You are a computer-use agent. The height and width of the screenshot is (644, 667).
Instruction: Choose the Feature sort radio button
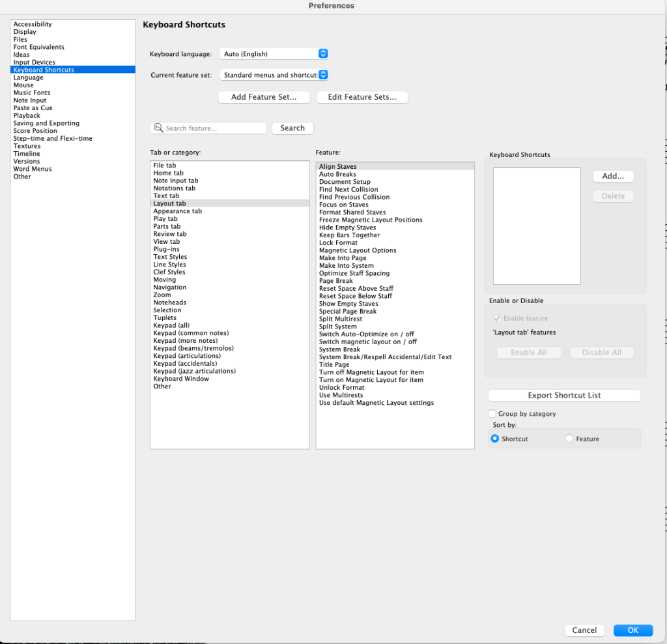click(569, 439)
